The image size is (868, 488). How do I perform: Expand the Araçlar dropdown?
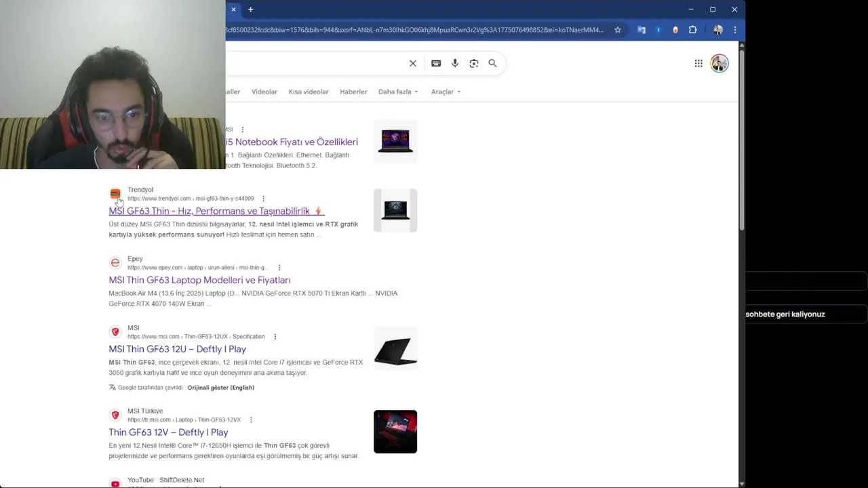coord(446,91)
